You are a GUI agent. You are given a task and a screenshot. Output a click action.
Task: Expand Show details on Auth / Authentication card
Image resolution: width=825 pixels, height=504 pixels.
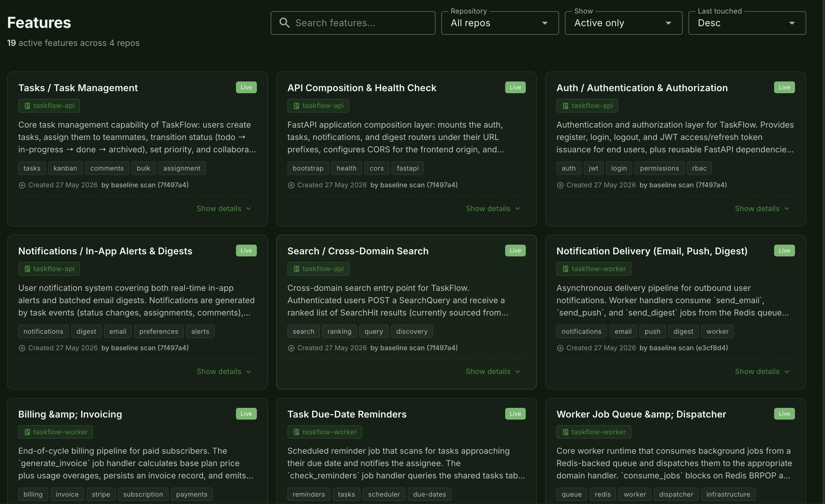click(762, 208)
